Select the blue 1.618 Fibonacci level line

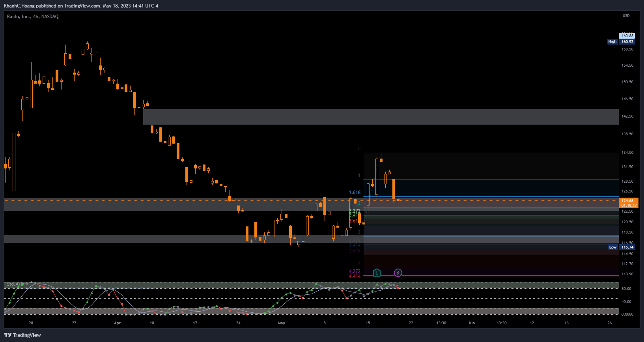pos(491,196)
